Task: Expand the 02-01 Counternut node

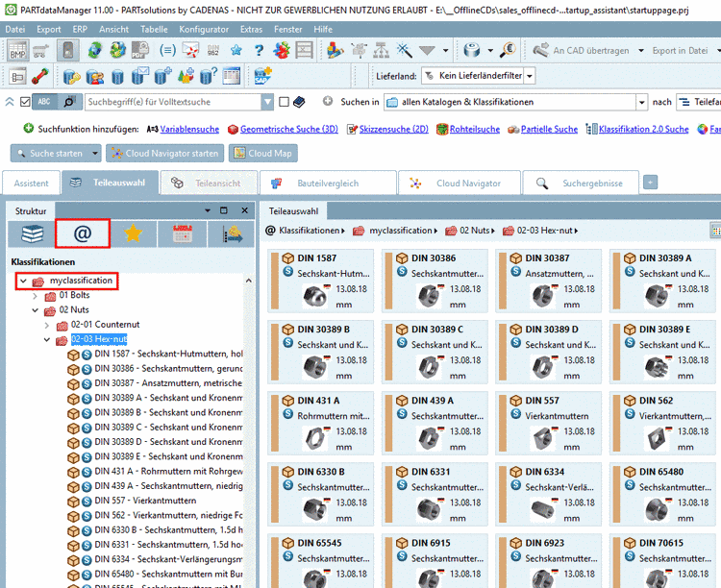Action: 47,326
